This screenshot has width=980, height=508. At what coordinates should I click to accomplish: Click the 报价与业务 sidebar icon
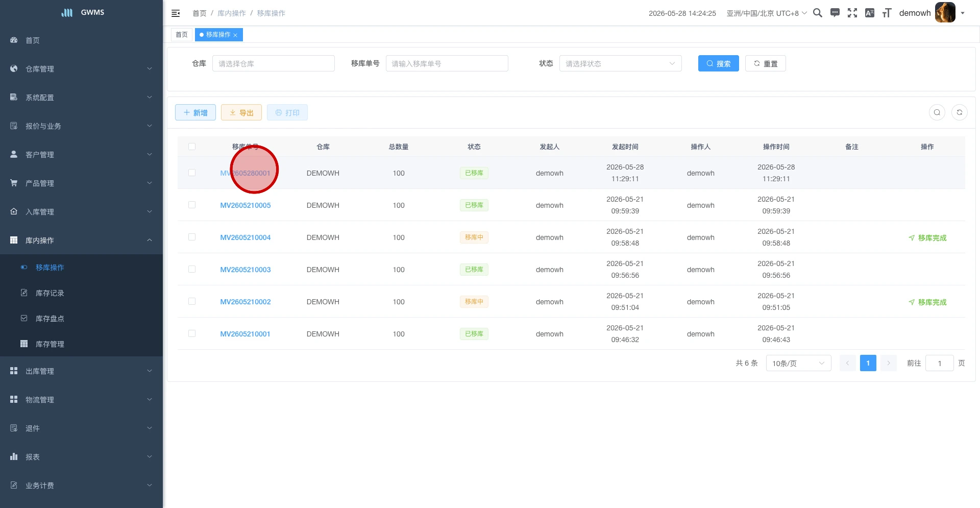14,126
